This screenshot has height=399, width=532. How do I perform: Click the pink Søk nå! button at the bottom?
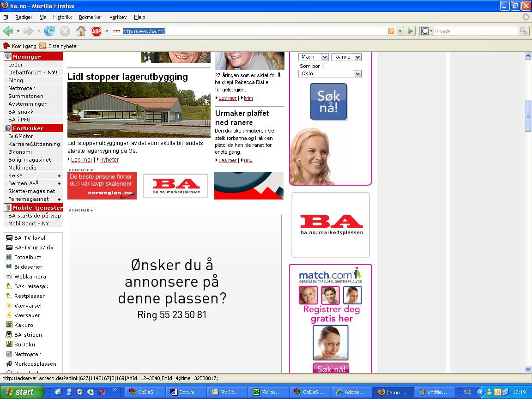[331, 369]
